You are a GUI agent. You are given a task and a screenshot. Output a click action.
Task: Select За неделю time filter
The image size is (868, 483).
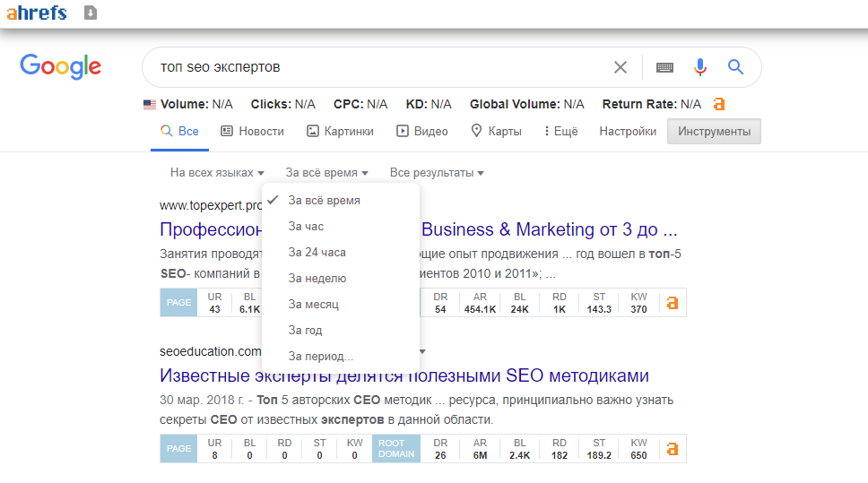pyautogui.click(x=341, y=279)
